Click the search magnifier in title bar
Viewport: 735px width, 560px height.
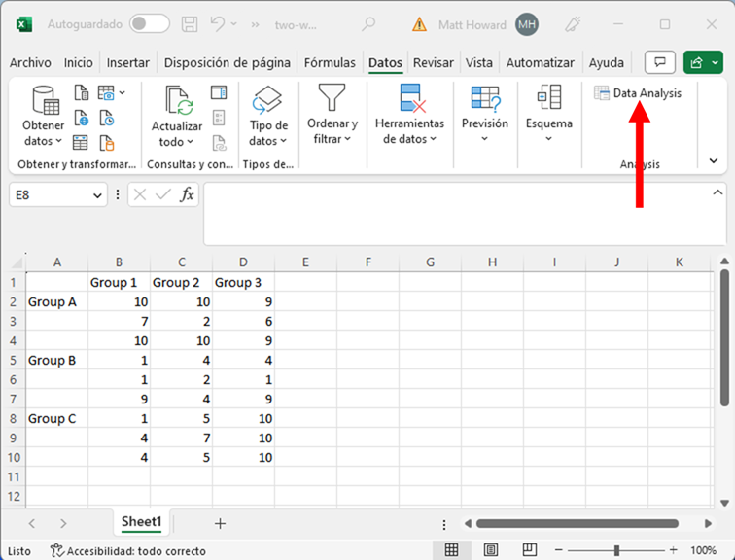[x=368, y=23]
